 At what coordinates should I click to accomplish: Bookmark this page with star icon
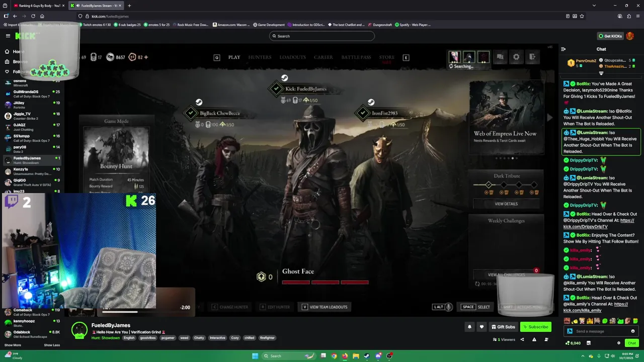tap(582, 16)
